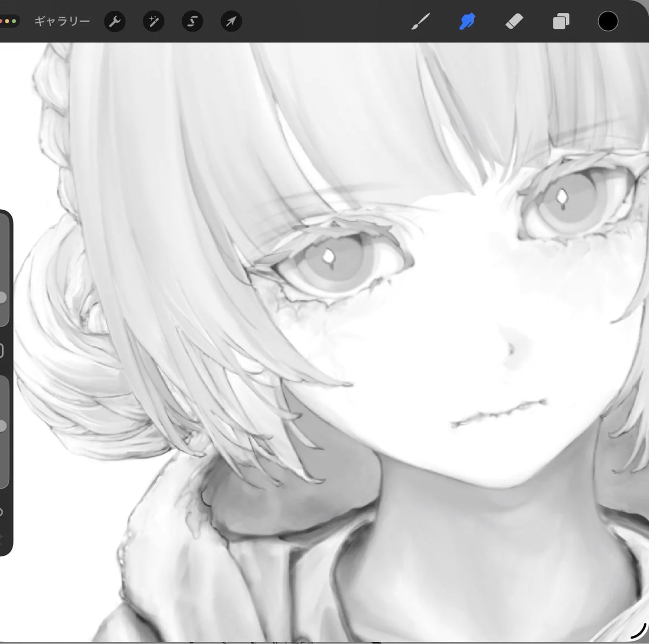Tap the sidebar Modify square button
This screenshot has width=649, height=644.
(x=1, y=350)
